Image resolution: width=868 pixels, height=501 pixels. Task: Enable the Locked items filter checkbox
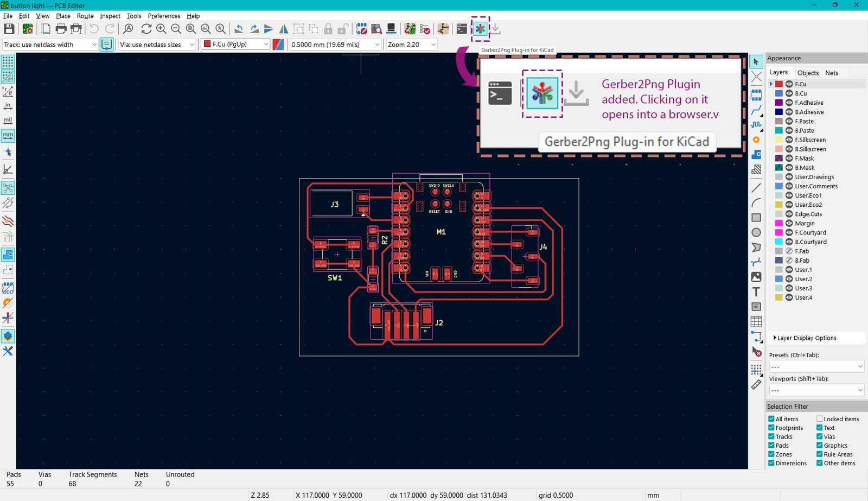tap(820, 419)
